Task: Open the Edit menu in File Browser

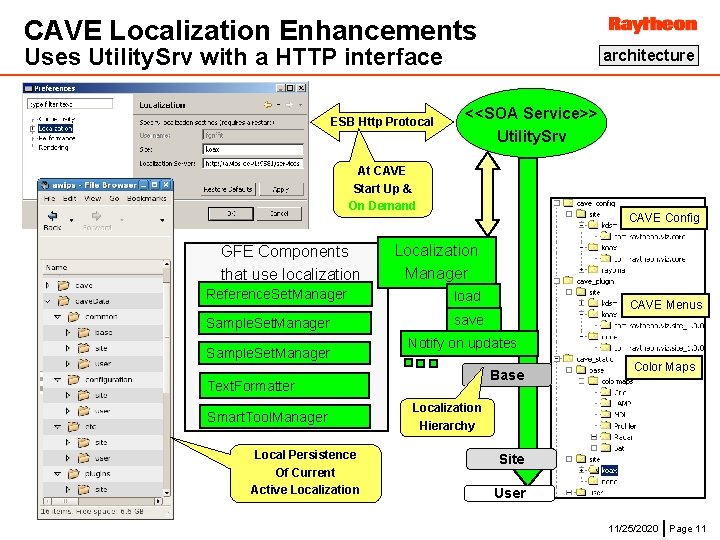Action: (69, 198)
